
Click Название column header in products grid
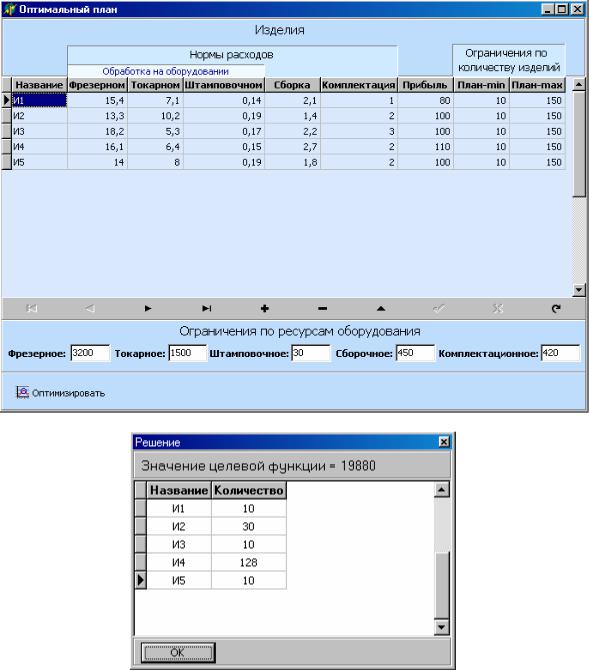[x=39, y=85]
